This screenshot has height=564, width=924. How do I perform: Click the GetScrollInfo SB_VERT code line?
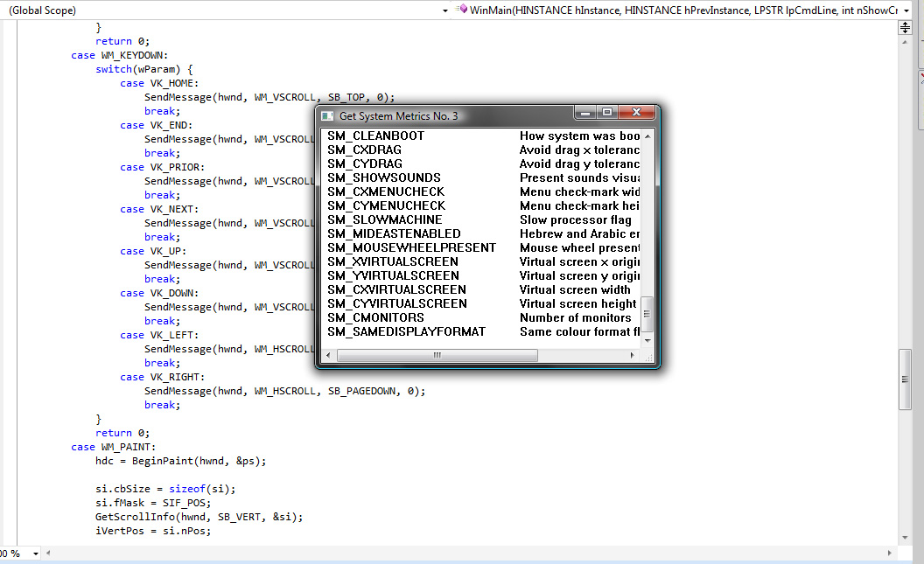199,517
